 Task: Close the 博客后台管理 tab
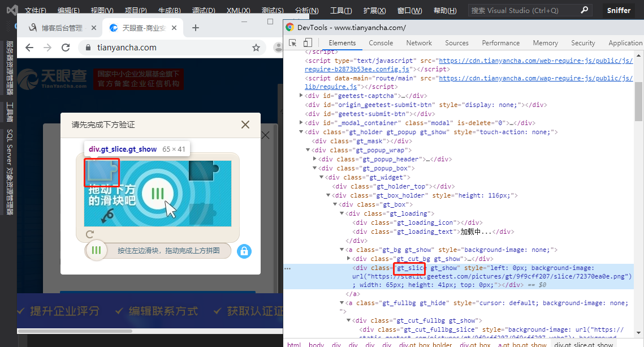pyautogui.click(x=94, y=28)
